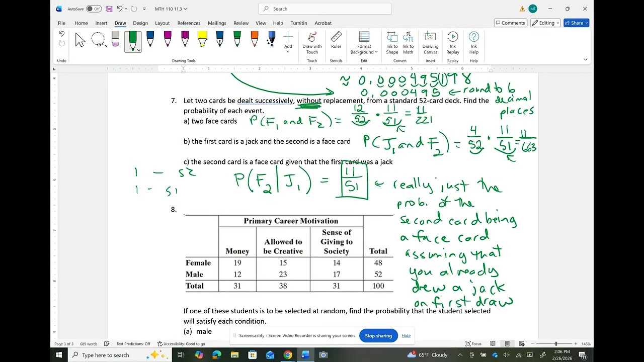
Task: Choose the sparkle action pen
Action: [272, 40]
